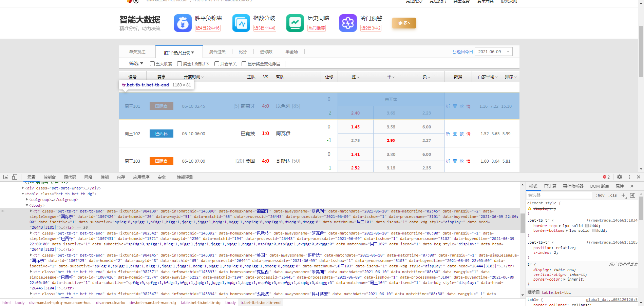Image resolution: width=644 pixels, height=306 pixels.
Task: Expand the div bet-date-wrap node
Action: [23, 188]
